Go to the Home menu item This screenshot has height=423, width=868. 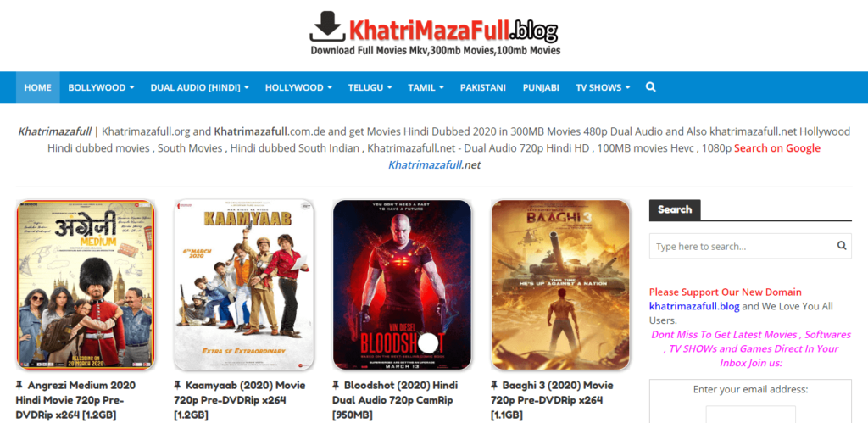[37, 87]
